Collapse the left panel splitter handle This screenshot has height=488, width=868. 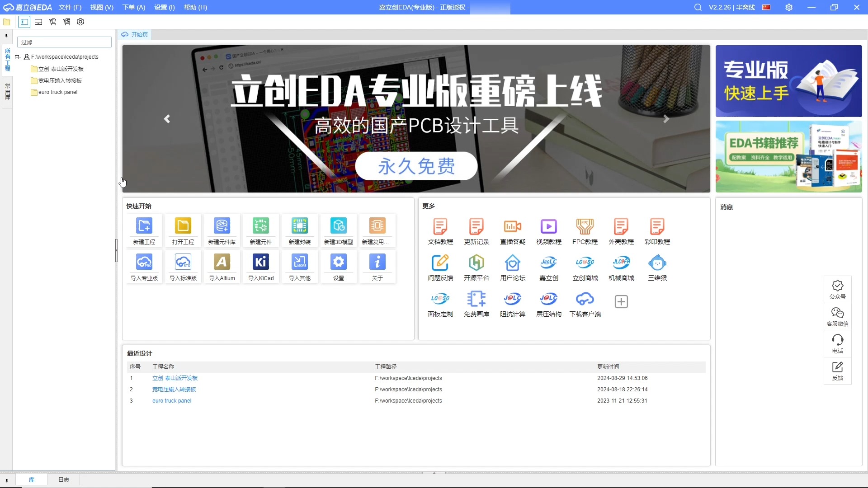(x=116, y=251)
